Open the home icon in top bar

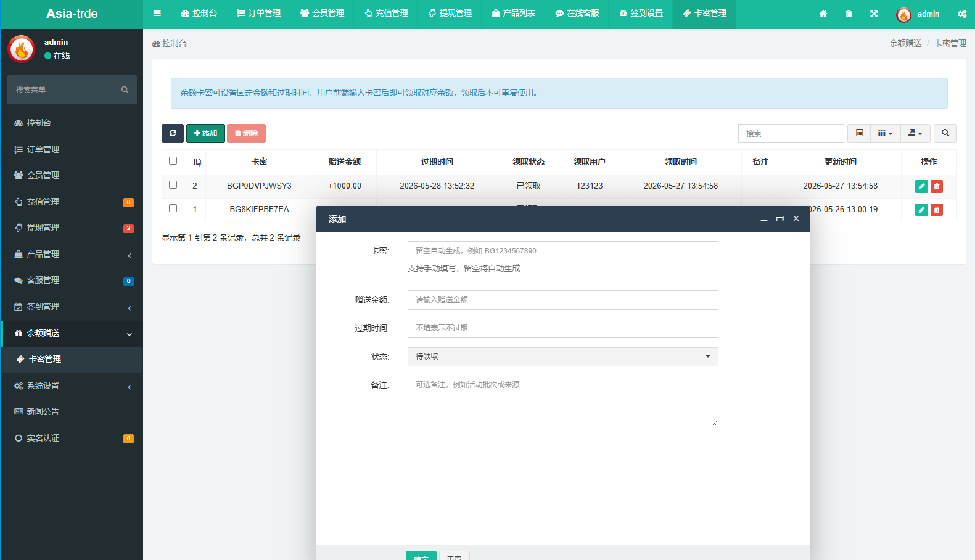[x=823, y=14]
